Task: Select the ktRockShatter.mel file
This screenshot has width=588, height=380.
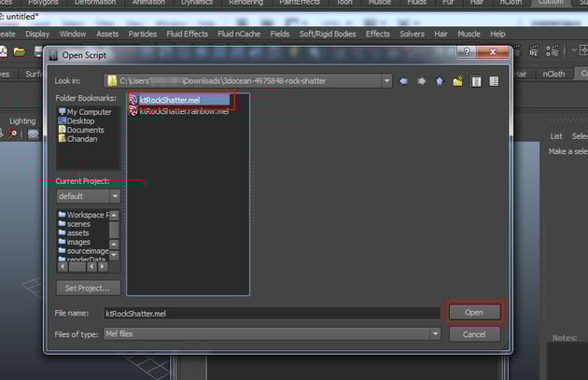Action: click(178, 100)
